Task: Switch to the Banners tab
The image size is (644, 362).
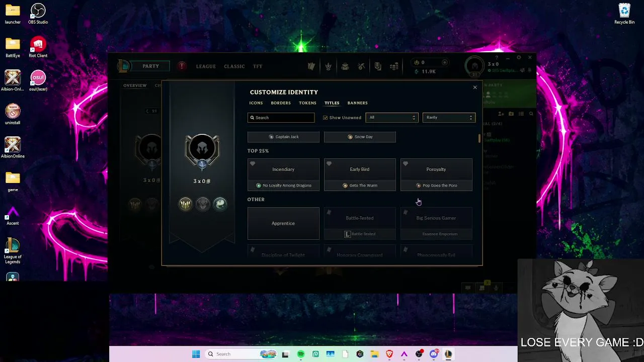Action: [358, 103]
